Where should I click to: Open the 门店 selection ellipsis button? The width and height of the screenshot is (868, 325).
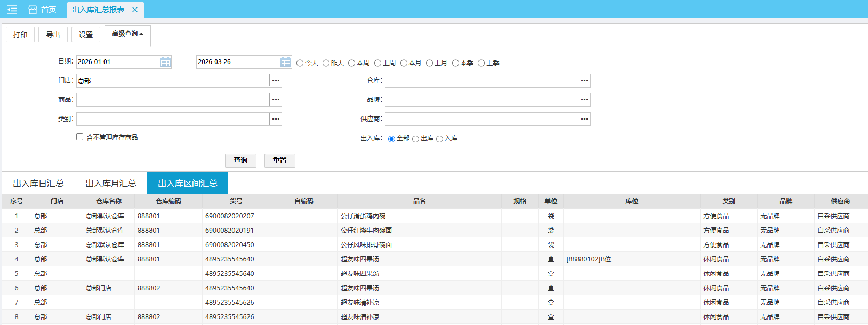pyautogui.click(x=276, y=81)
